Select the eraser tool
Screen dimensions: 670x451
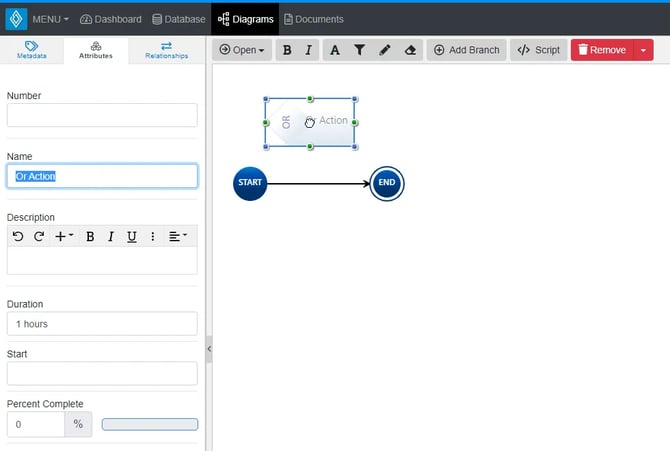(410, 50)
